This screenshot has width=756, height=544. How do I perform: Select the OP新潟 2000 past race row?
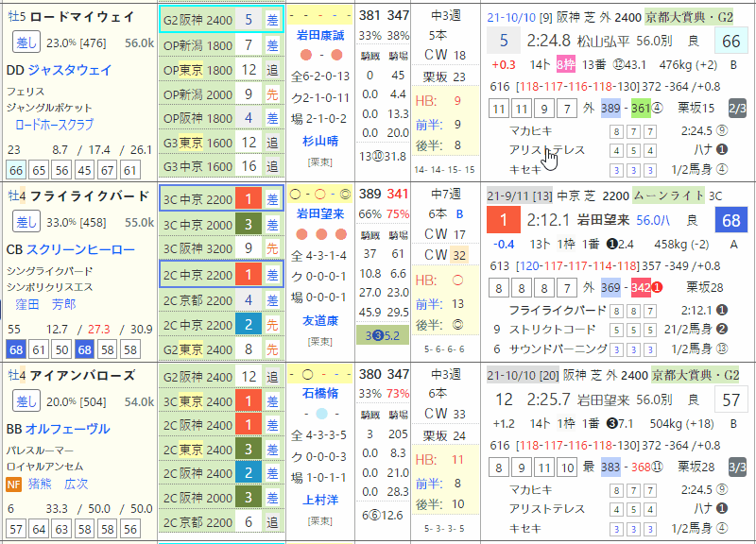tap(221, 93)
